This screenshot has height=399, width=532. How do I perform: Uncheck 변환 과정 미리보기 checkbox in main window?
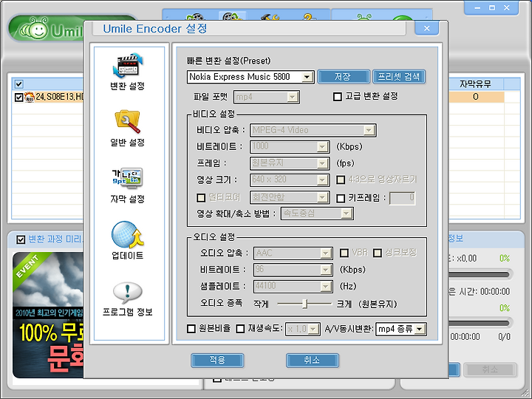[21, 240]
